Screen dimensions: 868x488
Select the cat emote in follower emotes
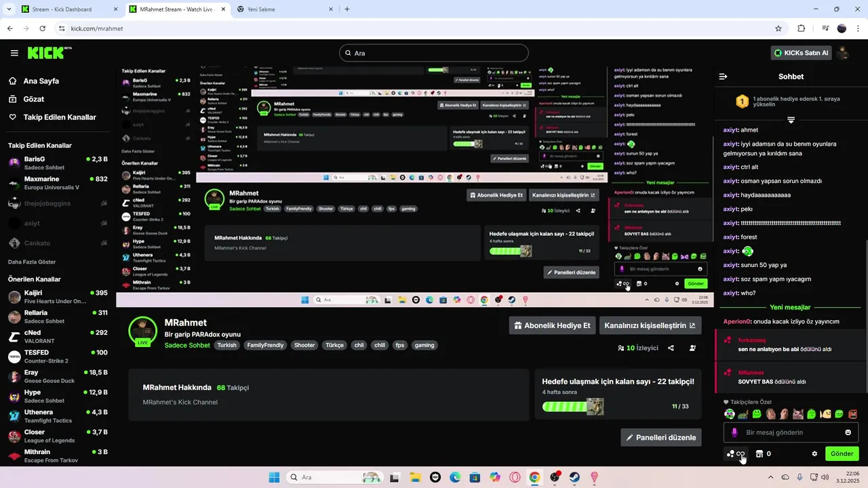coord(798,414)
